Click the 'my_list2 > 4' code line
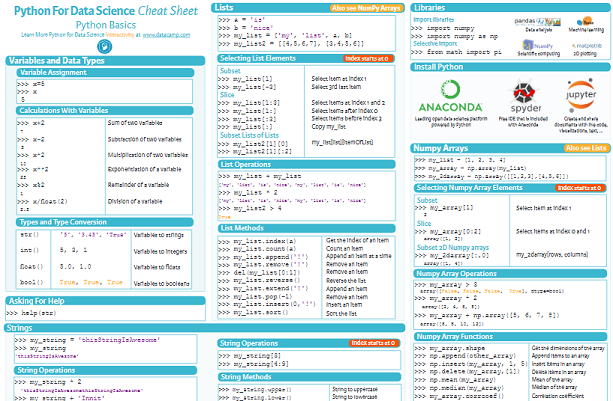 (x=250, y=208)
